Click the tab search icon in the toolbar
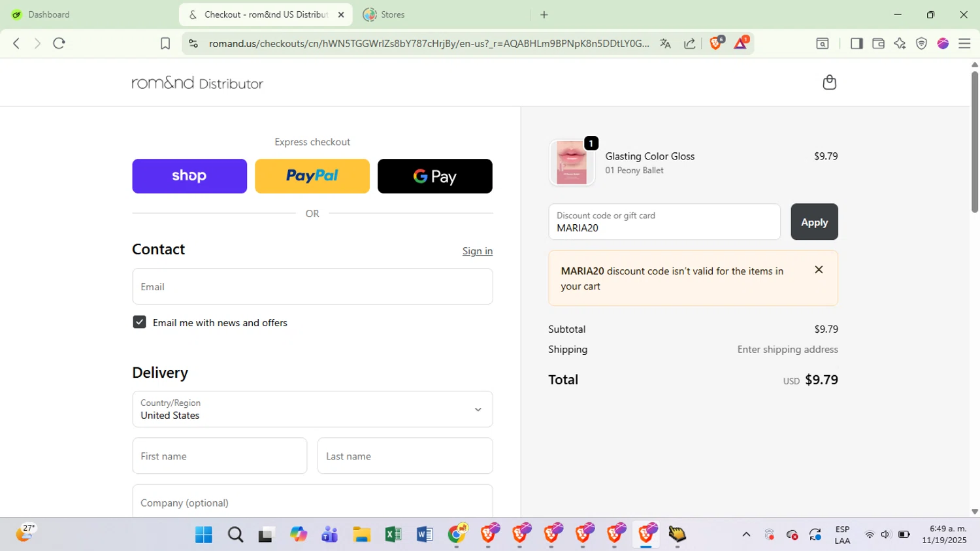The height and width of the screenshot is (551, 980). point(823,44)
